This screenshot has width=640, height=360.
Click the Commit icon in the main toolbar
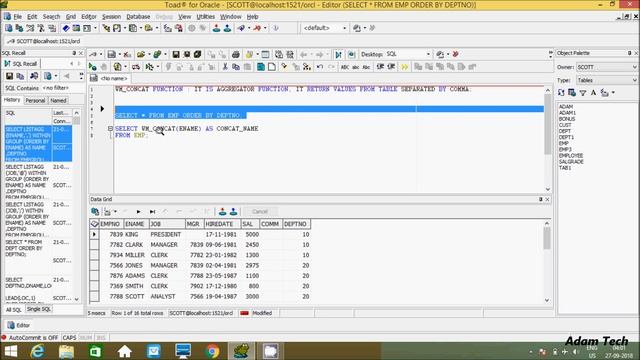[x=216, y=28]
